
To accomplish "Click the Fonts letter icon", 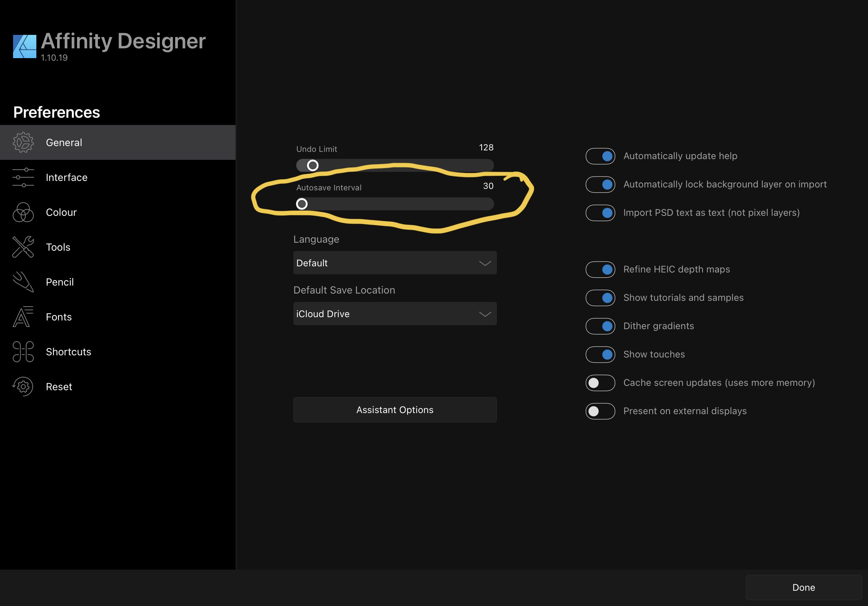I will (23, 316).
